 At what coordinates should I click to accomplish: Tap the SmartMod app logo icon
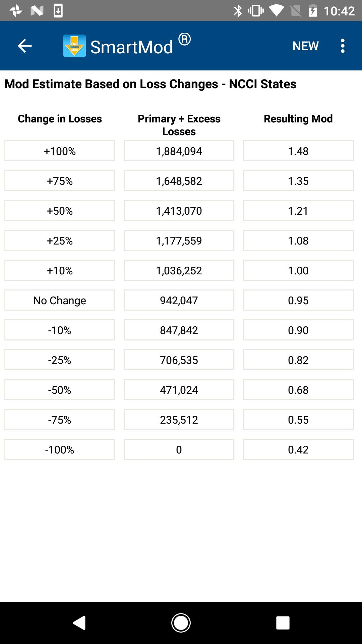click(74, 46)
